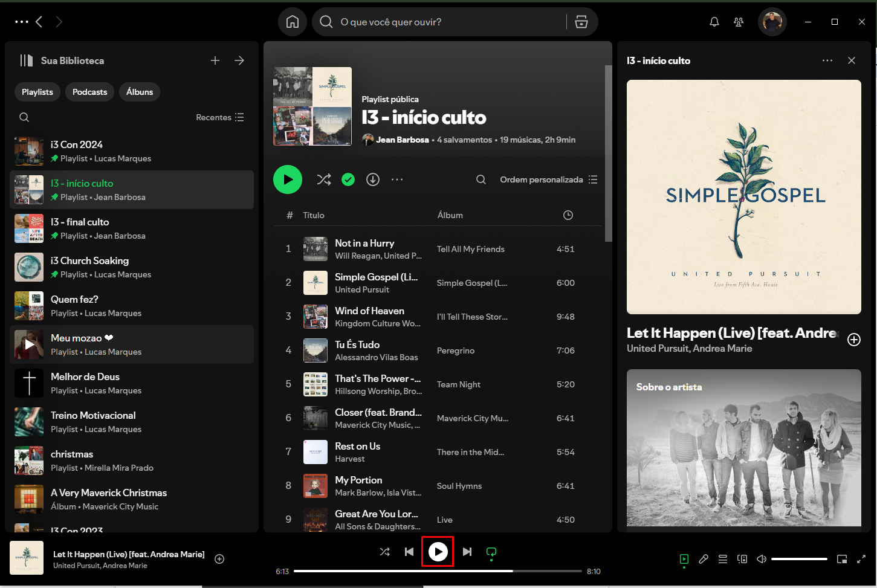Open the three-dots app menu
Screen dimensions: 877x588
click(x=22, y=22)
